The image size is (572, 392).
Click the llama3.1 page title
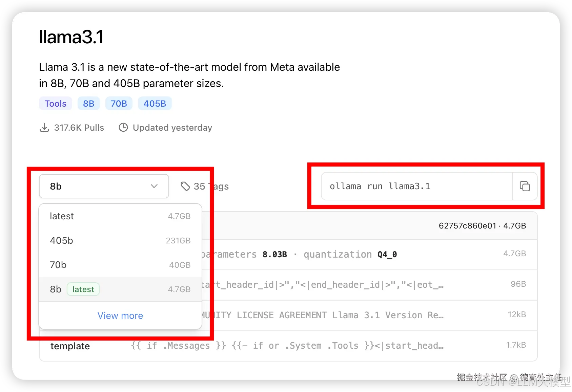tap(71, 37)
